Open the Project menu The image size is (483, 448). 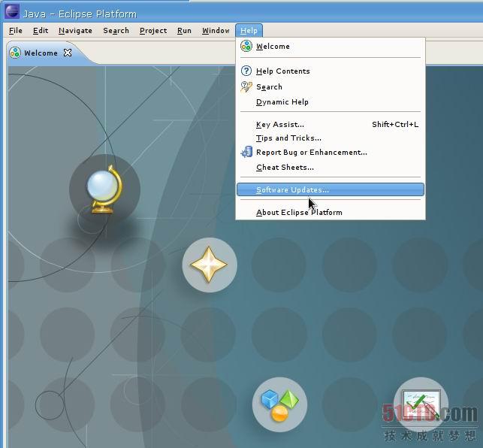click(x=153, y=31)
